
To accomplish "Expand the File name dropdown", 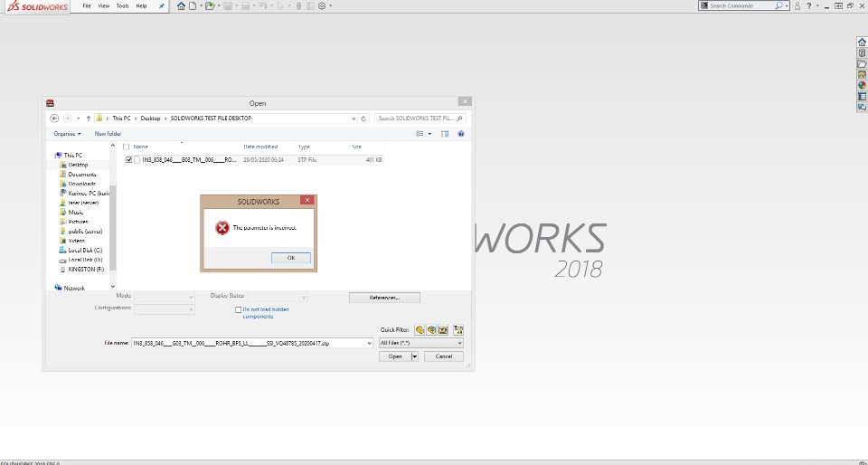I will click(x=369, y=343).
